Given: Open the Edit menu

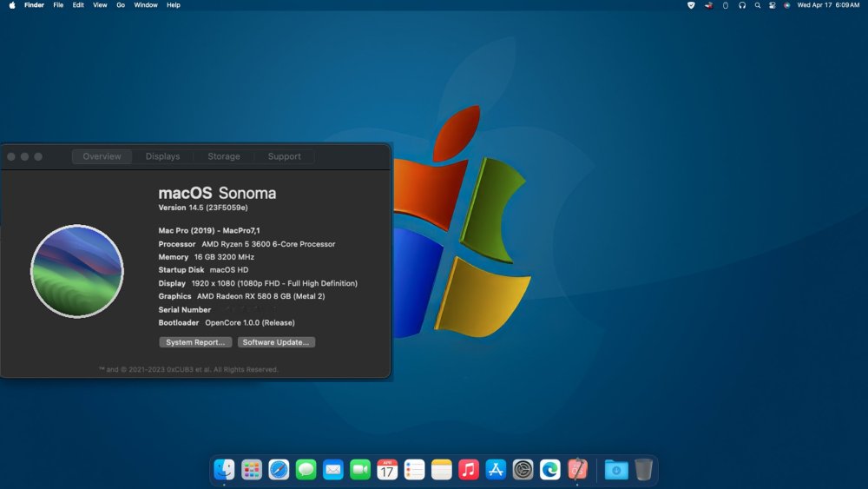Looking at the screenshot, I should coord(78,5).
